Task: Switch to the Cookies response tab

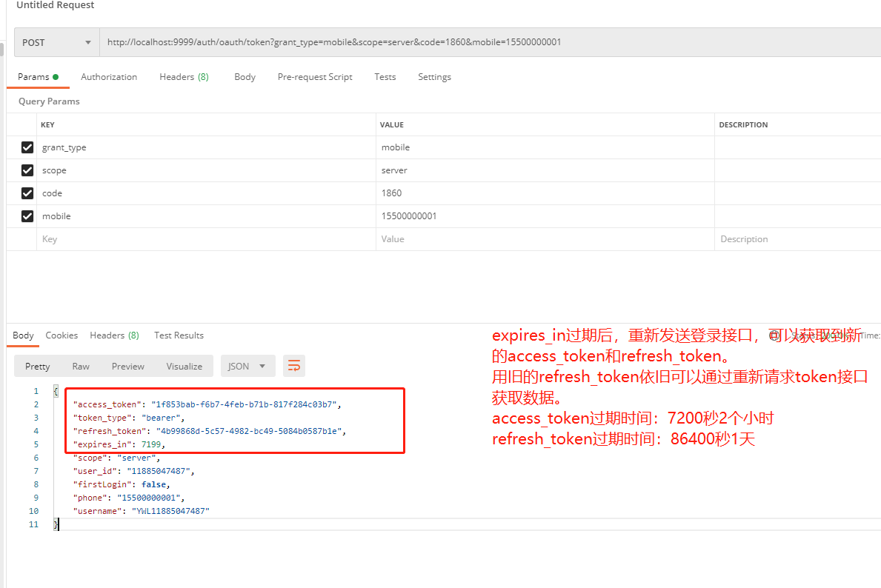Action: tap(61, 335)
